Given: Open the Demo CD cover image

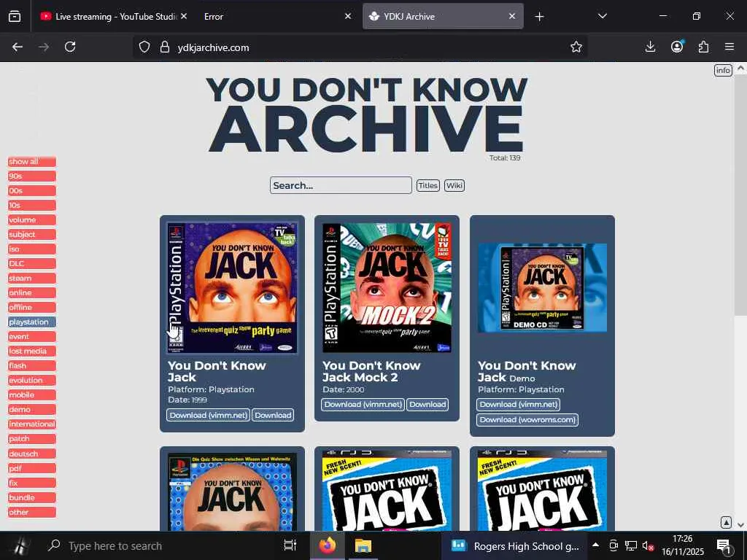Looking at the screenshot, I should [x=542, y=288].
